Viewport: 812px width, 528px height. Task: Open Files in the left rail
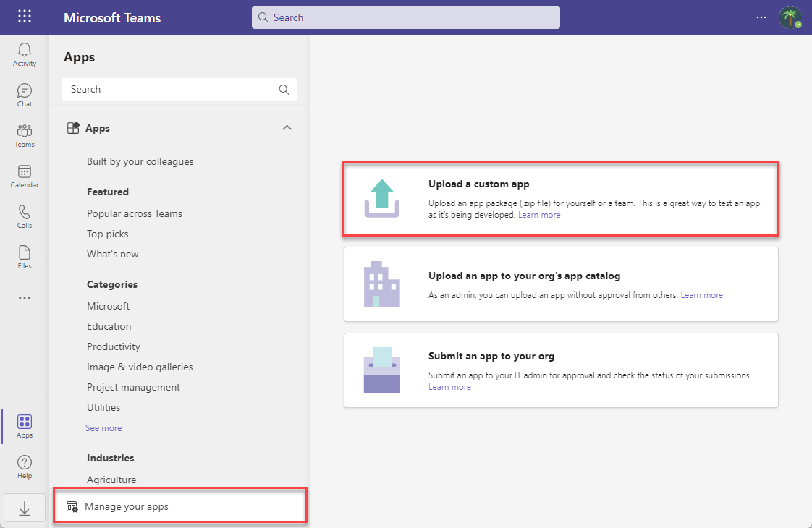click(x=25, y=257)
